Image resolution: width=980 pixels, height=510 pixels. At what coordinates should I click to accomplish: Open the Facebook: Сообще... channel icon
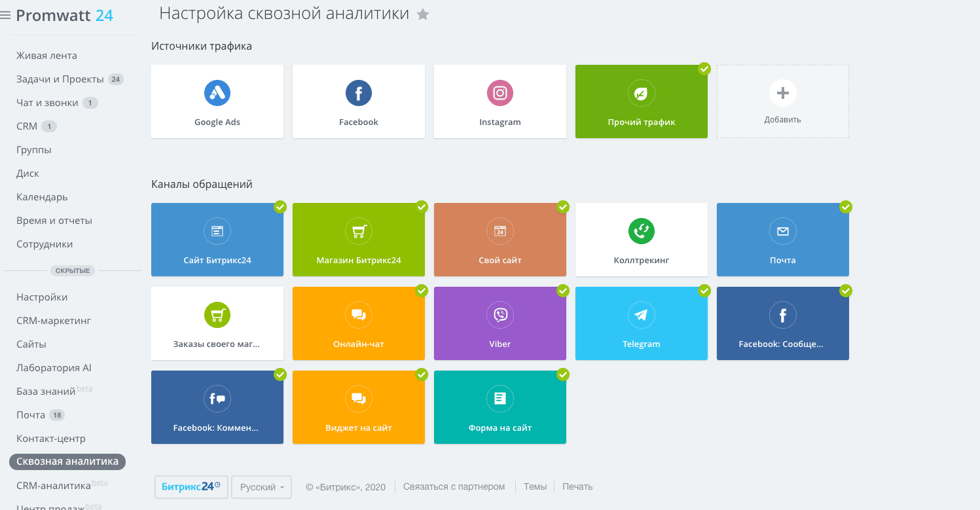click(x=783, y=315)
